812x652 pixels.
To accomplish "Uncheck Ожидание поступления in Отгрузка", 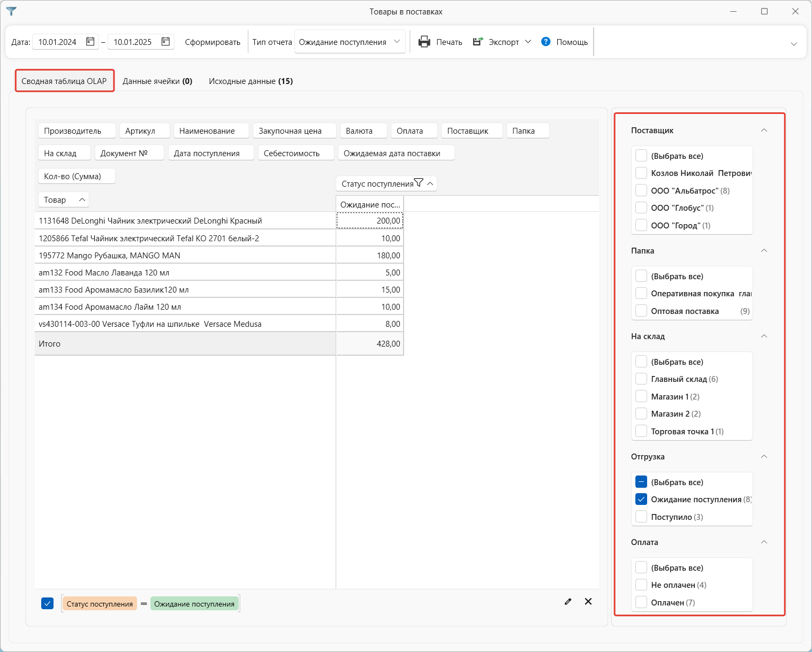I will click(x=641, y=500).
